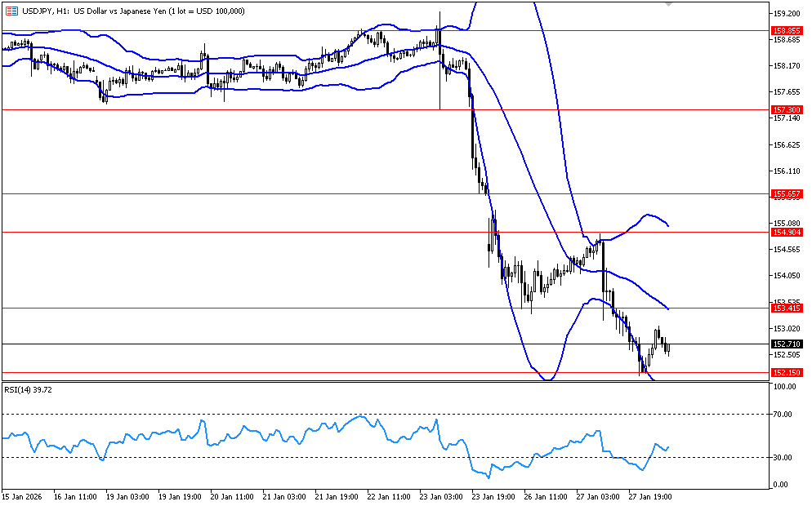Select the 152.150 red price label
Image resolution: width=812 pixels, height=506 pixels.
[785, 373]
